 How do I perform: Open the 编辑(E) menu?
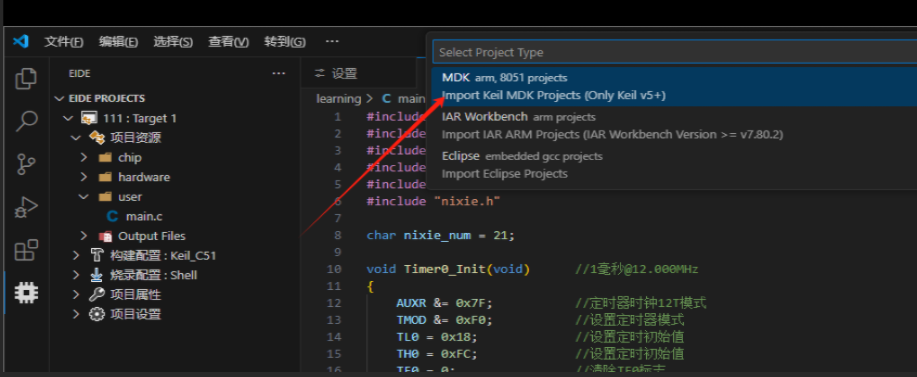point(118,42)
